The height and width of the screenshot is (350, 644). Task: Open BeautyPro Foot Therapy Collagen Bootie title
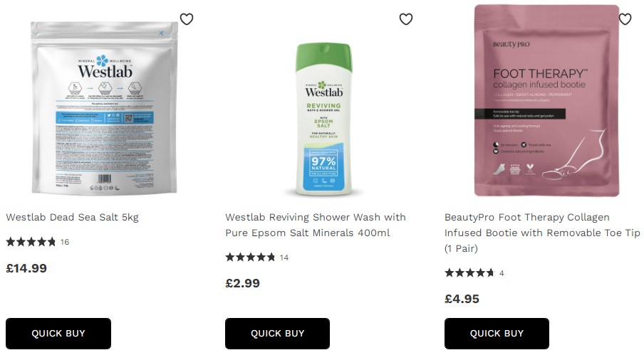pyautogui.click(x=542, y=233)
